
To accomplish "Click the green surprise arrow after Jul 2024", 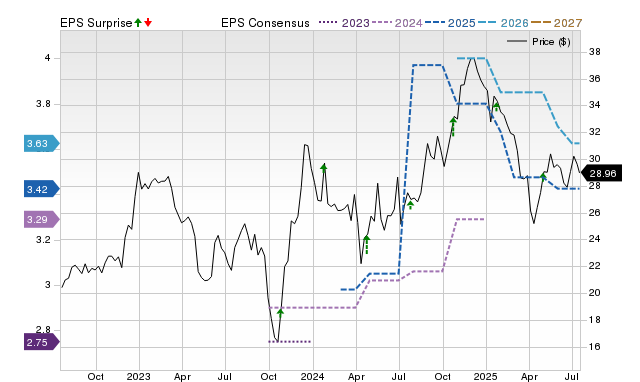I will (x=410, y=205).
